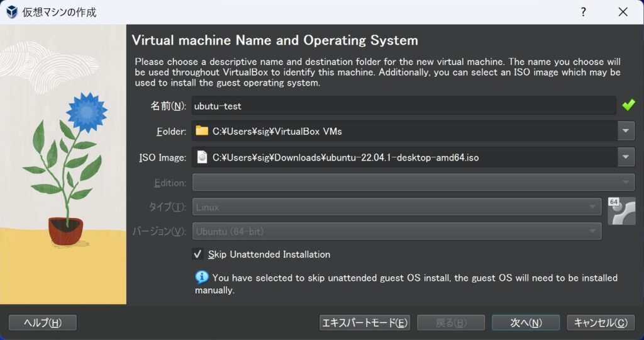
Task: Expand the ISO Image dropdown arrow
Action: coord(626,157)
